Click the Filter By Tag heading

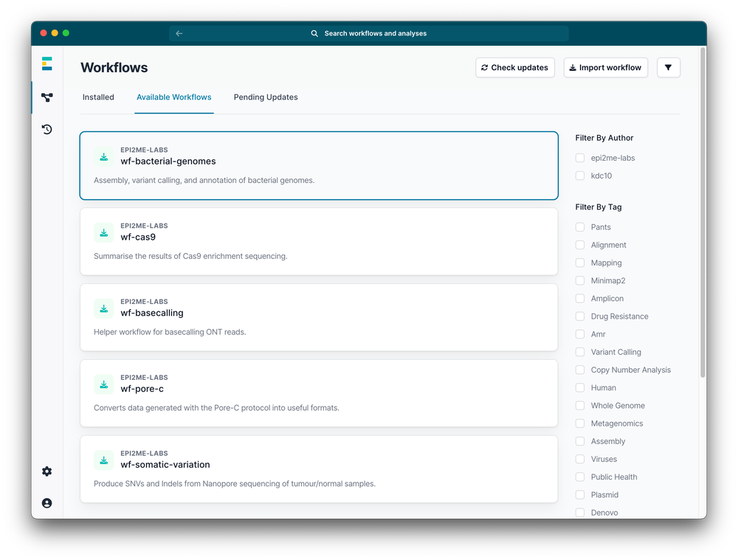(x=599, y=207)
